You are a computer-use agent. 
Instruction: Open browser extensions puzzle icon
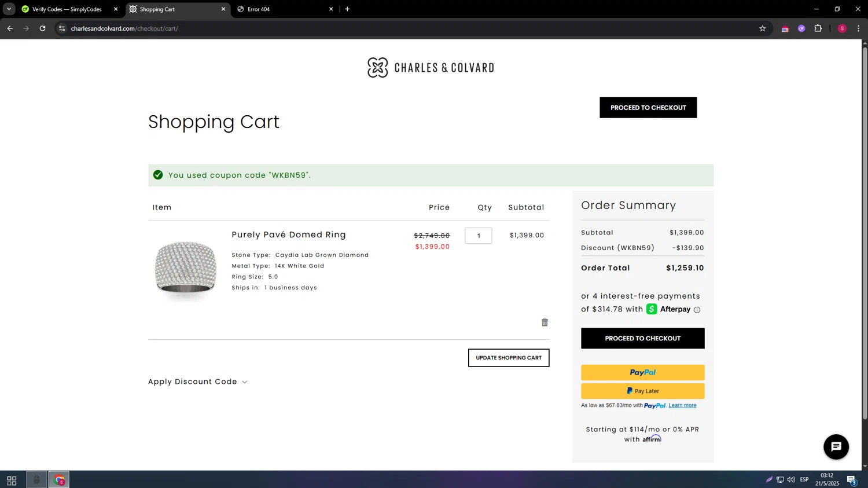[x=818, y=28]
